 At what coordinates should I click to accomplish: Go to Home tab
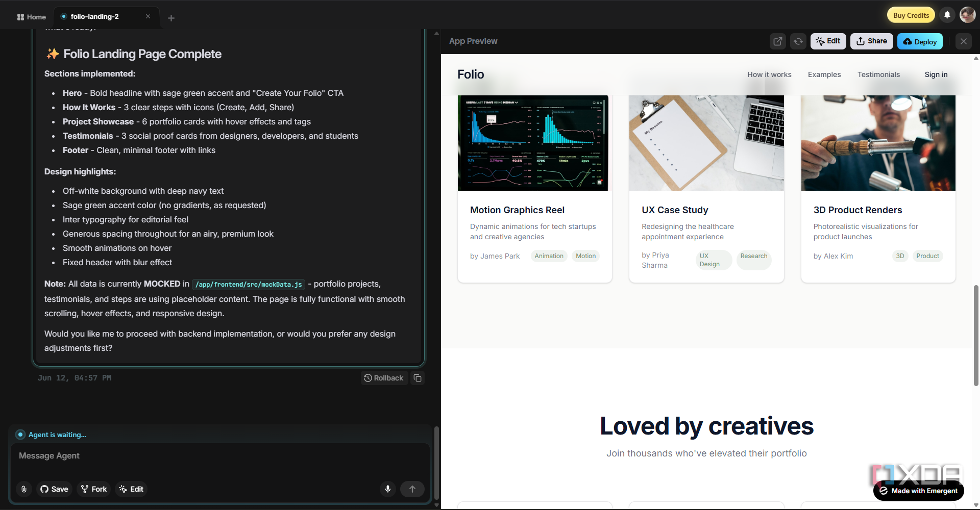[x=31, y=17]
